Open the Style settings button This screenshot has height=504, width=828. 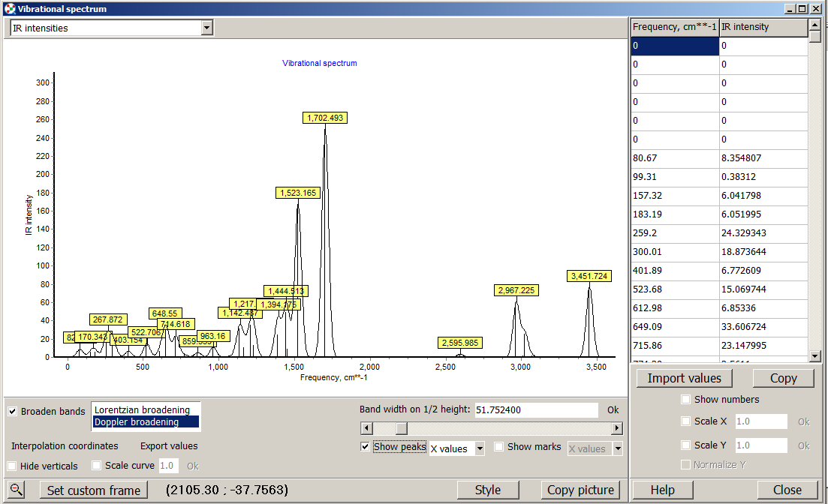point(487,490)
